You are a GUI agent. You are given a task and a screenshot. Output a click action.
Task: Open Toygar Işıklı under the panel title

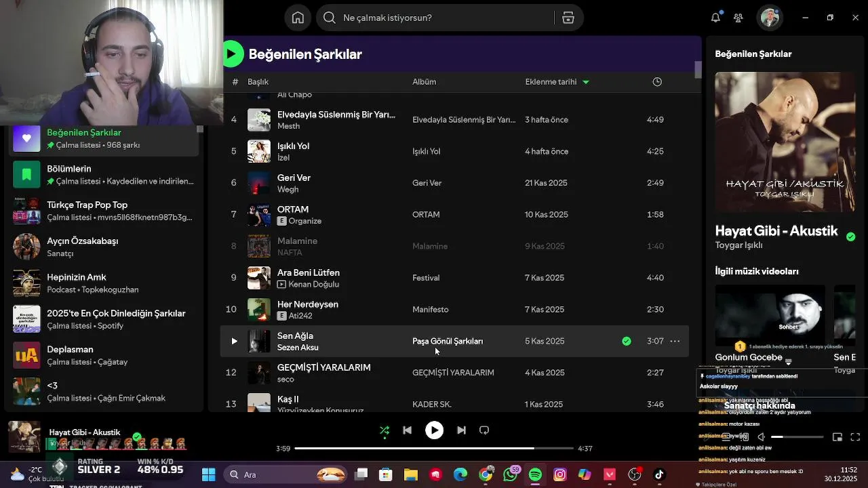pyautogui.click(x=738, y=245)
